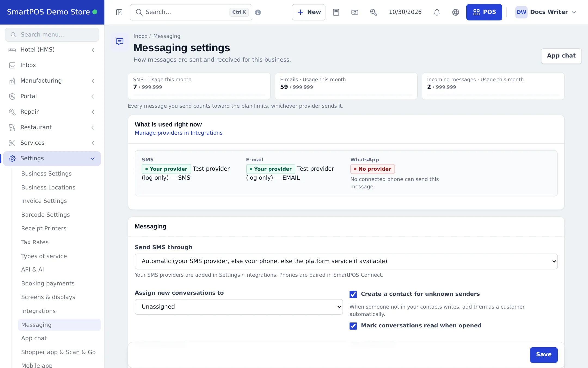The height and width of the screenshot is (368, 588).
Task: Uncheck Create a contact for unknown senders
Action: pos(353,294)
